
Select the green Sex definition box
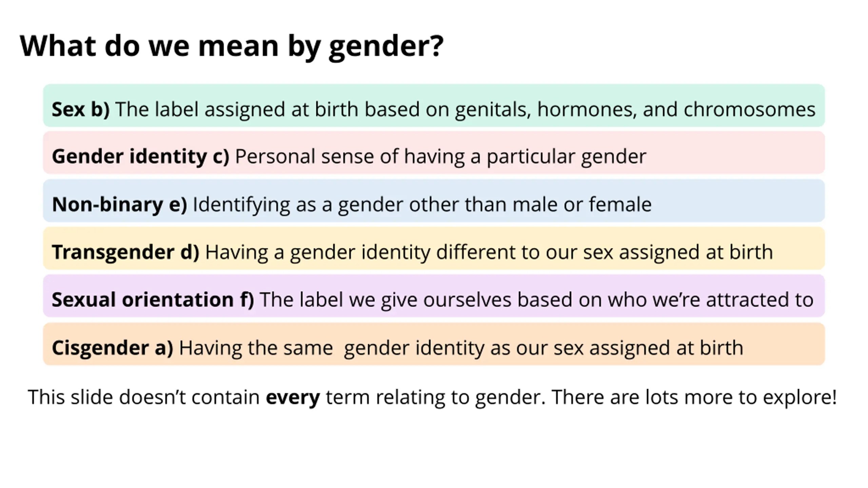(434, 105)
